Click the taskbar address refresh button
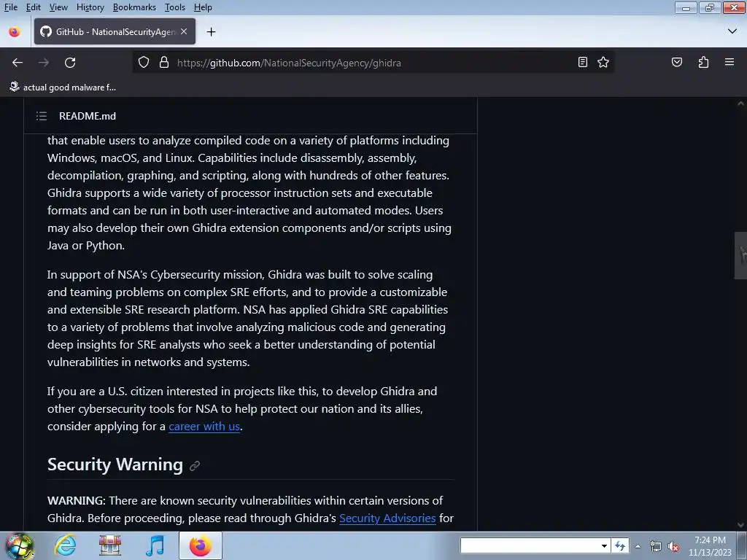Image resolution: width=747 pixels, height=560 pixels. pyautogui.click(x=620, y=545)
